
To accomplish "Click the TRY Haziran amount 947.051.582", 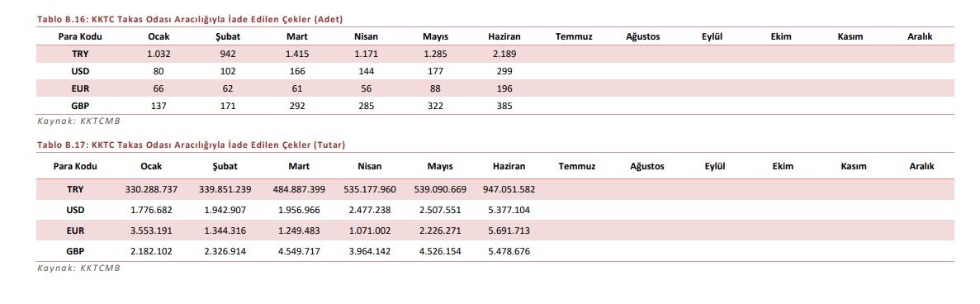I will (509, 189).
